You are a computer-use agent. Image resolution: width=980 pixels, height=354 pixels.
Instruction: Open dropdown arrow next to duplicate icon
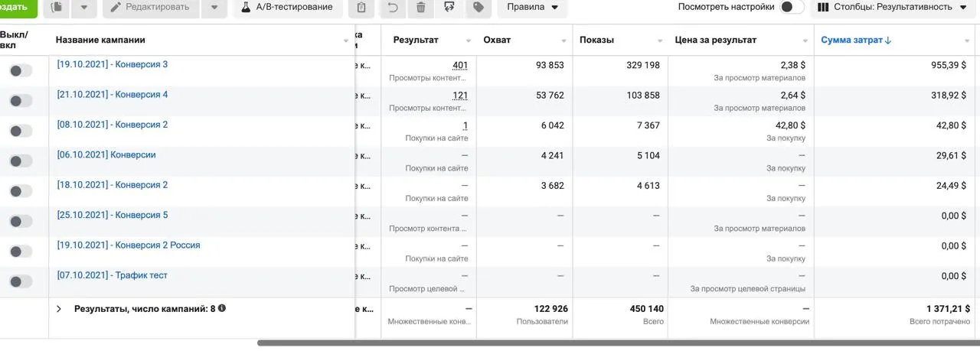coord(84,8)
